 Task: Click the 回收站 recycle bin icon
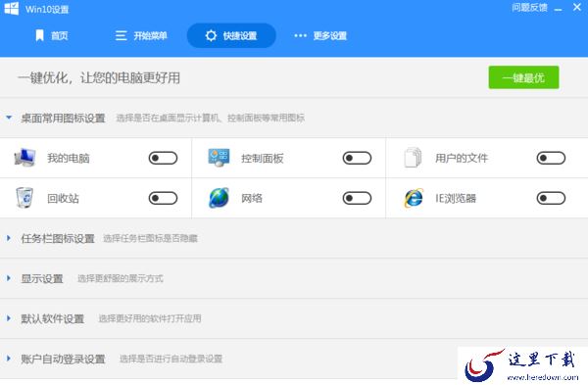pyautogui.click(x=24, y=198)
